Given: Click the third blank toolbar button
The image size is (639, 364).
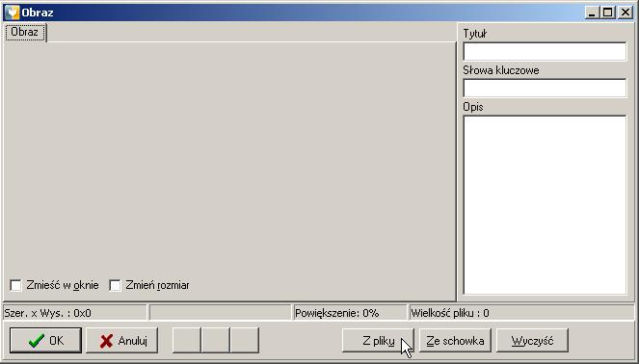Looking at the screenshot, I should pyautogui.click(x=245, y=340).
